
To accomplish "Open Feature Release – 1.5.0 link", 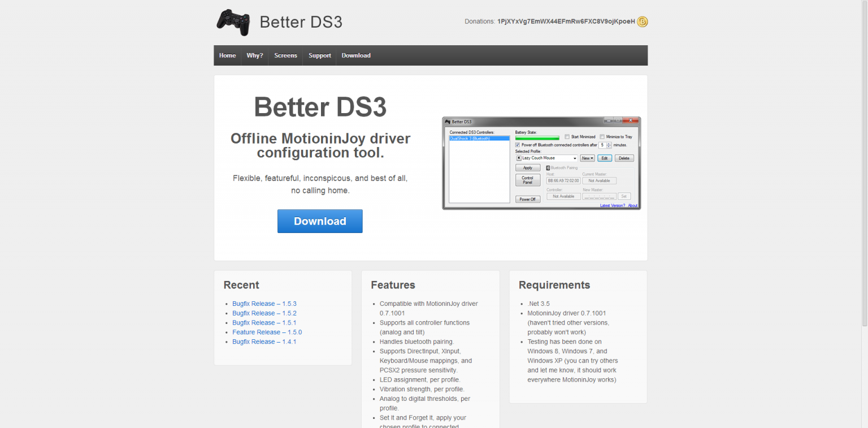I will (x=267, y=332).
